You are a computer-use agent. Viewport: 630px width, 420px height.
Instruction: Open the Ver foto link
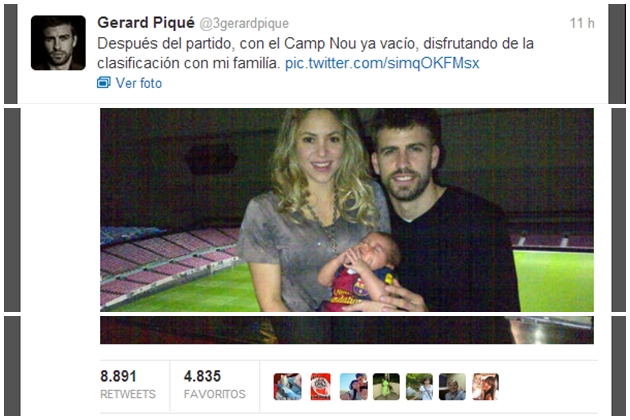click(x=139, y=83)
